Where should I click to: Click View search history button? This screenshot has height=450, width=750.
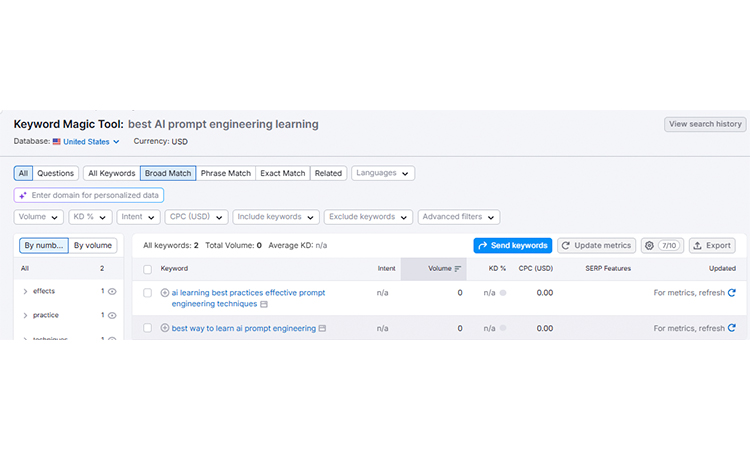click(705, 124)
